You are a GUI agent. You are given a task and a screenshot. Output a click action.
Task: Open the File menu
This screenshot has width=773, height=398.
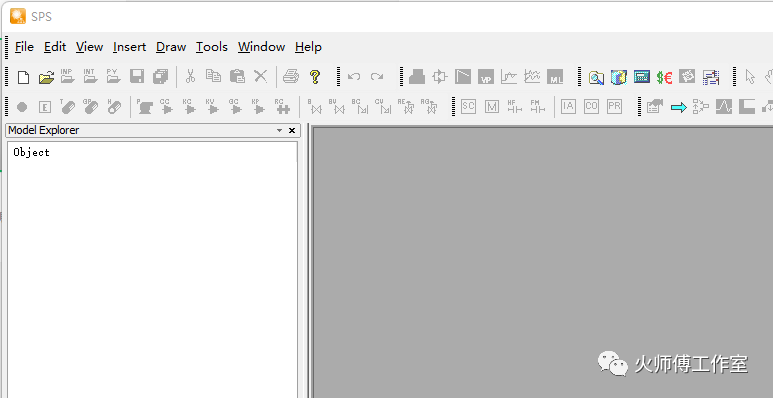pyautogui.click(x=24, y=47)
